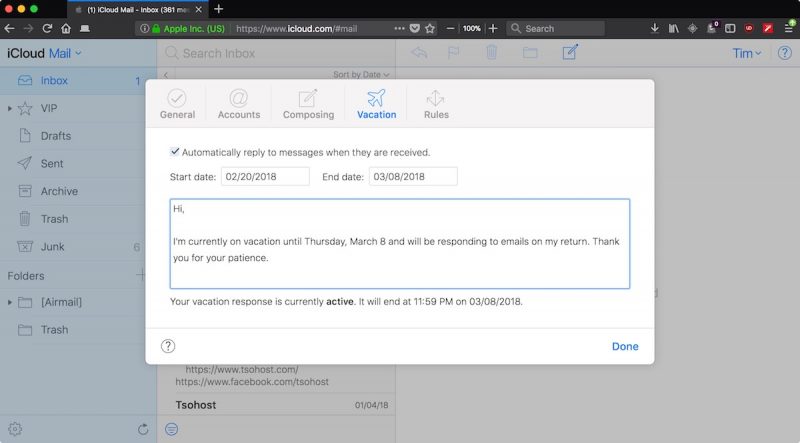Click the End date field

(413, 177)
